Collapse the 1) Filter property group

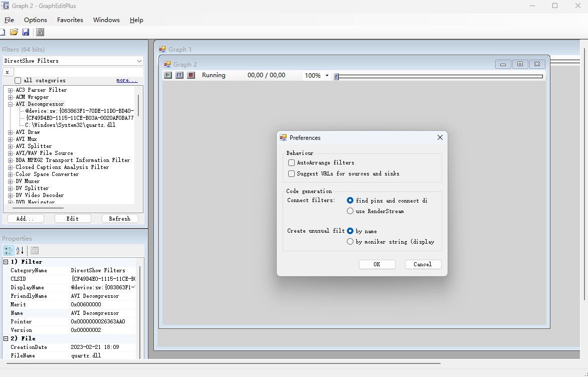(x=6, y=262)
